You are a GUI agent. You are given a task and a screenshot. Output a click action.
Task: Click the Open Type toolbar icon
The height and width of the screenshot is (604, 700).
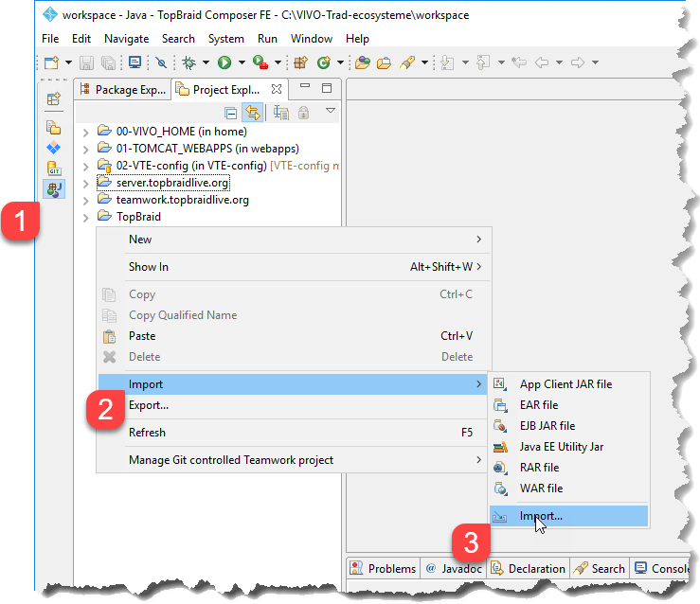click(x=363, y=62)
